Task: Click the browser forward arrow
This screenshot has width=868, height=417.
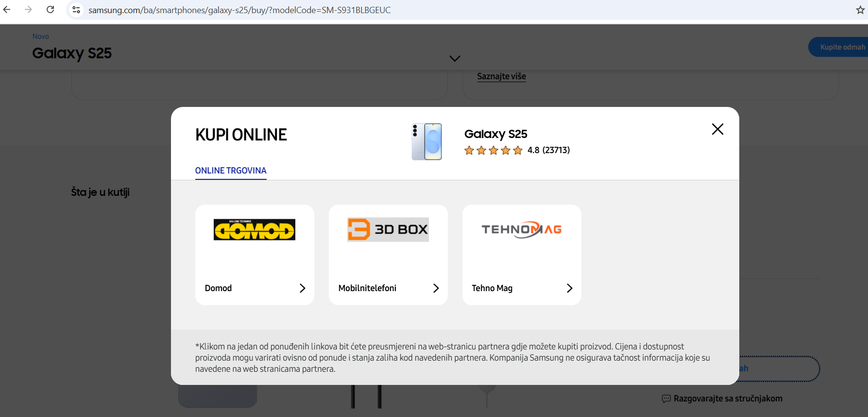Action: 28,10
